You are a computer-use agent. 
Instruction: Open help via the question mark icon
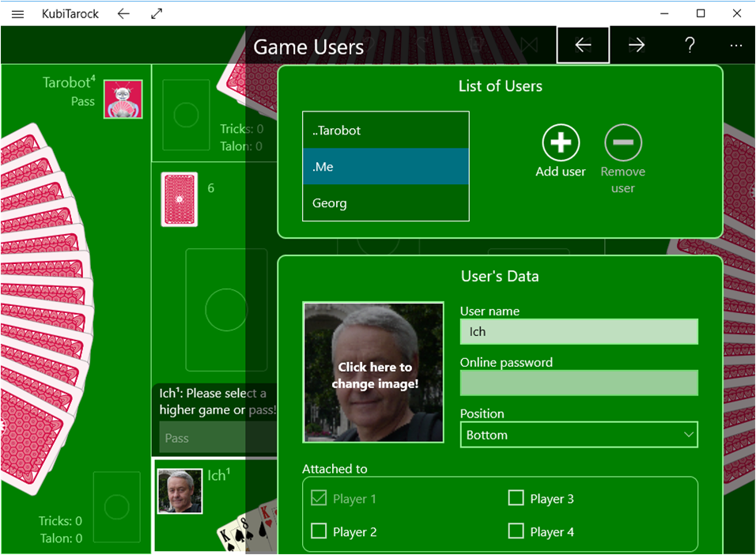point(689,45)
